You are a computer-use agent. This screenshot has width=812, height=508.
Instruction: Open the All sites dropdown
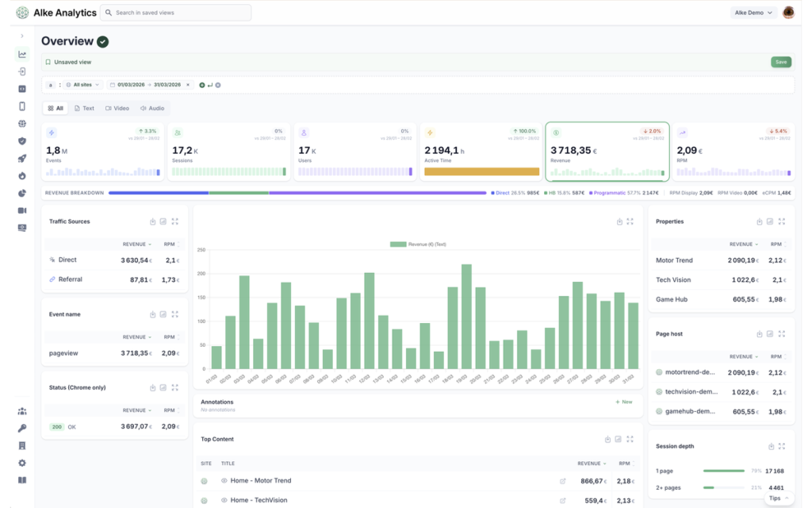click(82, 84)
